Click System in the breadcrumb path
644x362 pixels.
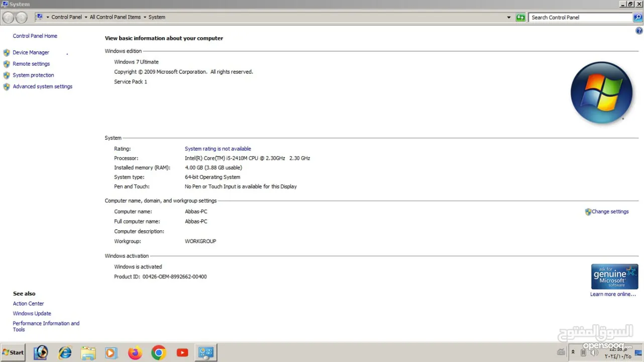click(157, 17)
